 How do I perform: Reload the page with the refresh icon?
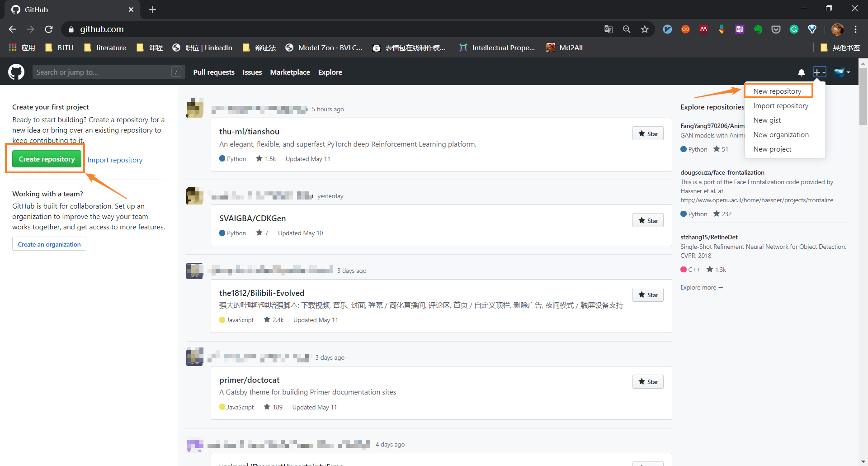pos(49,29)
